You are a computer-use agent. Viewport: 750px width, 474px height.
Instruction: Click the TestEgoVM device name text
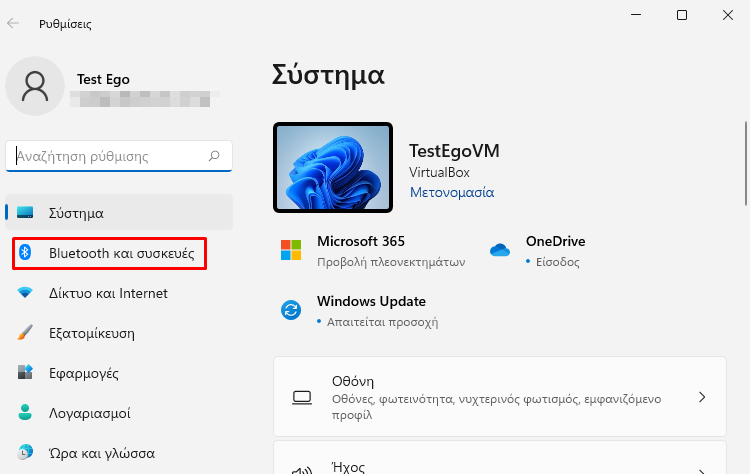click(x=454, y=151)
